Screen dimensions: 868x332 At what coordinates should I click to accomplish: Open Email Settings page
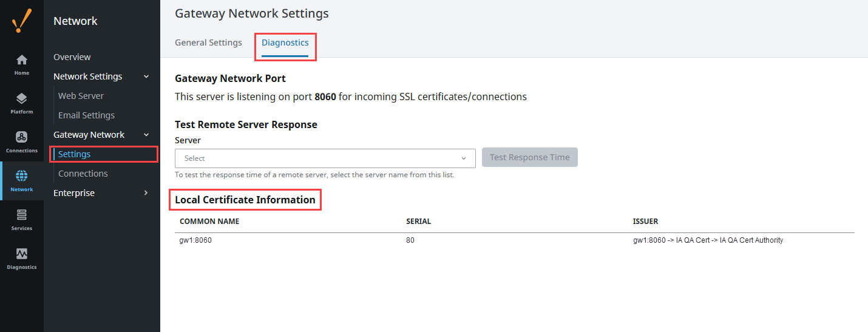86,115
